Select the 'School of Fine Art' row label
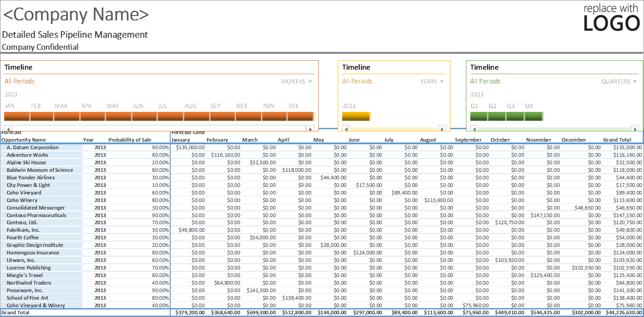 28,298
